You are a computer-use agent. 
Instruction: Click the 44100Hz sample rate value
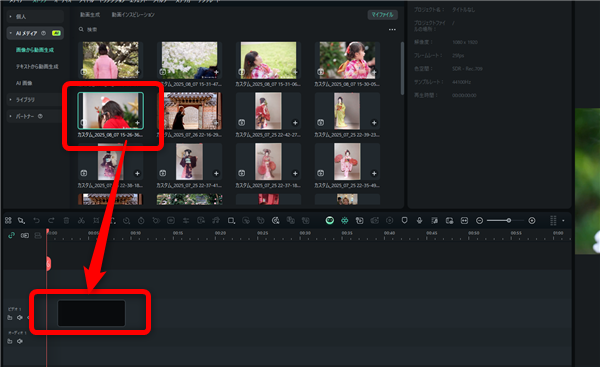click(461, 82)
